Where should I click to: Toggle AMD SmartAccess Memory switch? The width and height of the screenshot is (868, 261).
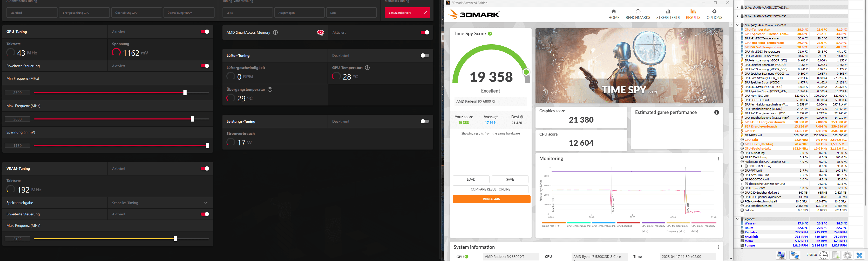[425, 33]
